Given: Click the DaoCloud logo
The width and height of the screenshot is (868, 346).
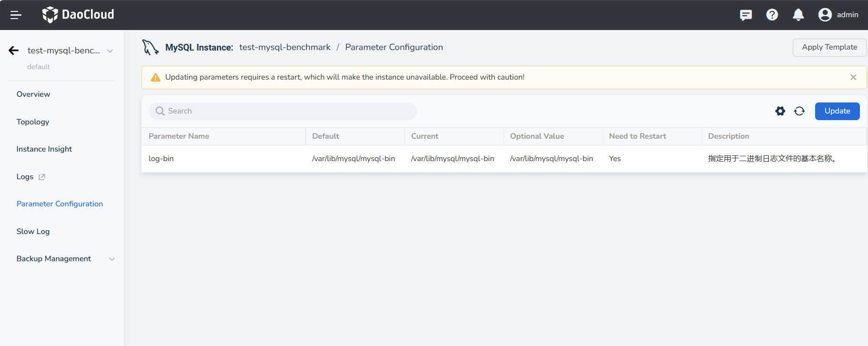Looking at the screenshot, I should pyautogui.click(x=78, y=15).
